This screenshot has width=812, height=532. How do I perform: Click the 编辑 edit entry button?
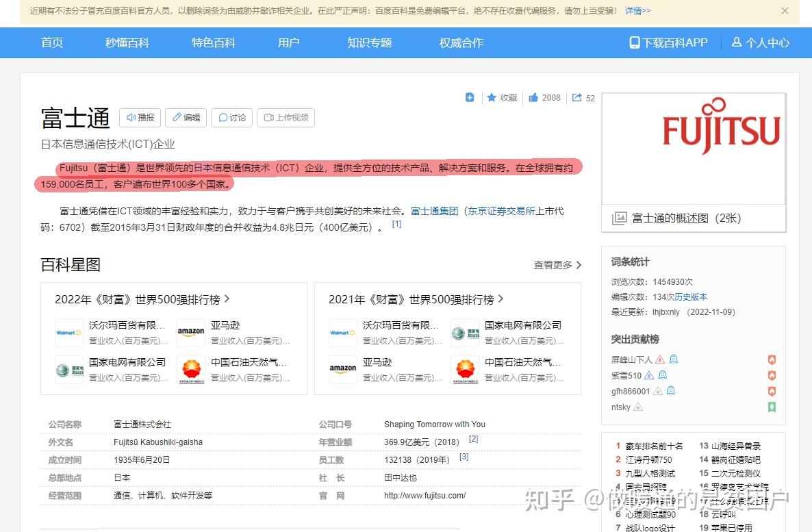(186, 118)
